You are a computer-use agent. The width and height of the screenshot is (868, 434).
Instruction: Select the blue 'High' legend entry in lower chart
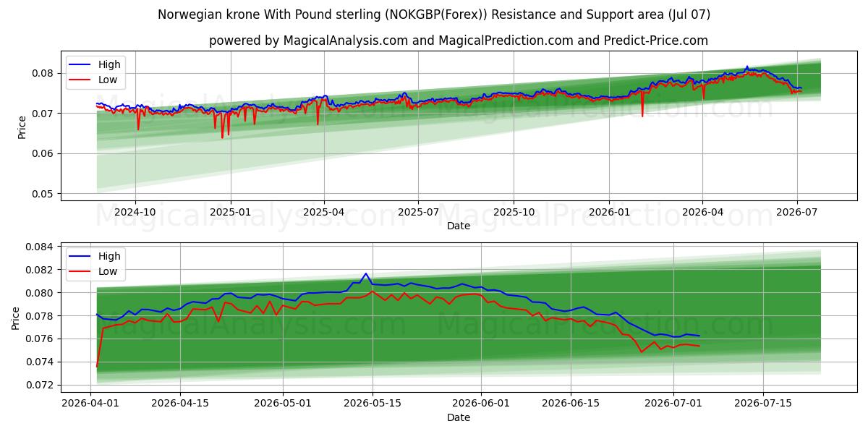(95, 255)
